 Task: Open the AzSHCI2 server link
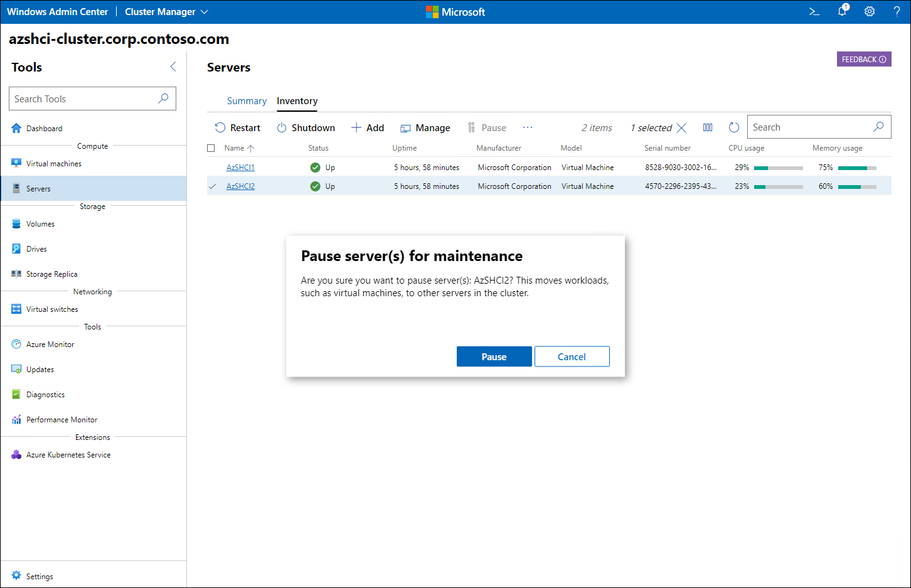(x=240, y=186)
